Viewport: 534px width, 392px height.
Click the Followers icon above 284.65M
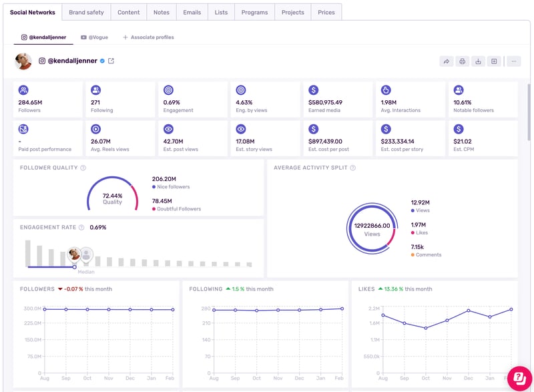click(23, 90)
